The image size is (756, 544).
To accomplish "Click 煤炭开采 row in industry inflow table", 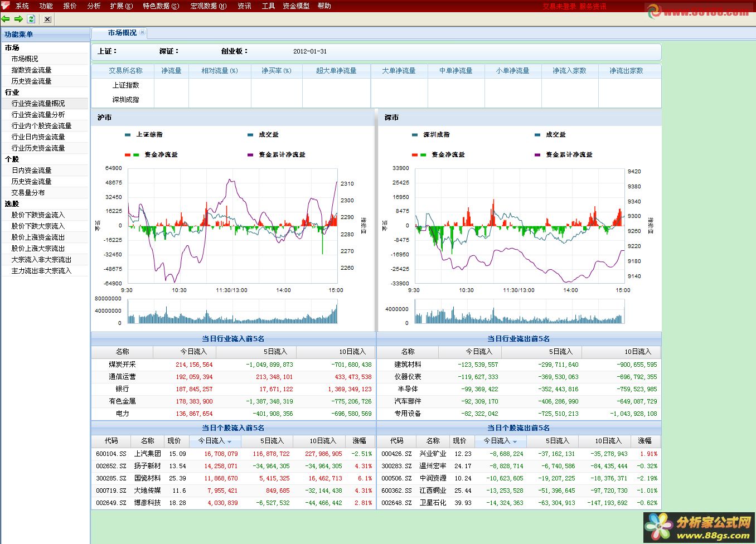I will click(x=233, y=365).
